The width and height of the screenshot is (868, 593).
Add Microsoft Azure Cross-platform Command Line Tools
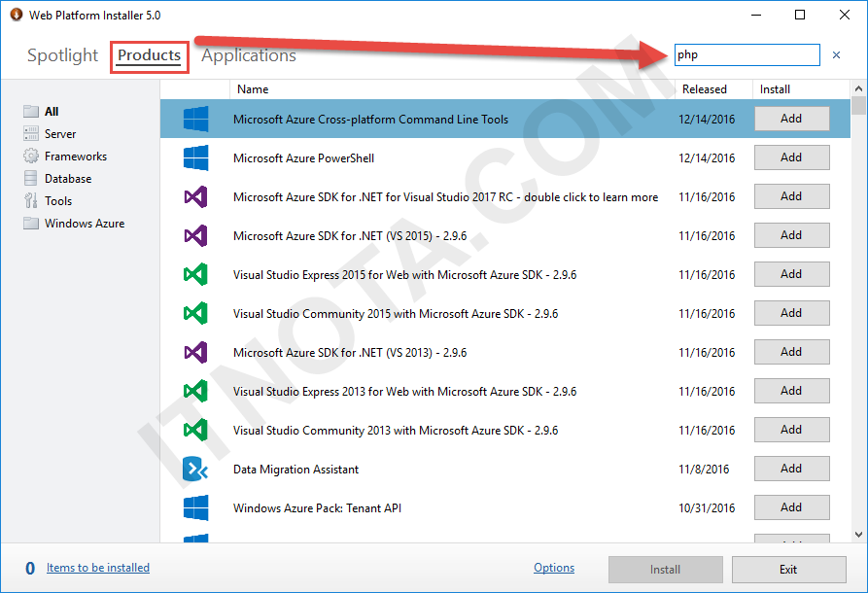click(x=791, y=118)
